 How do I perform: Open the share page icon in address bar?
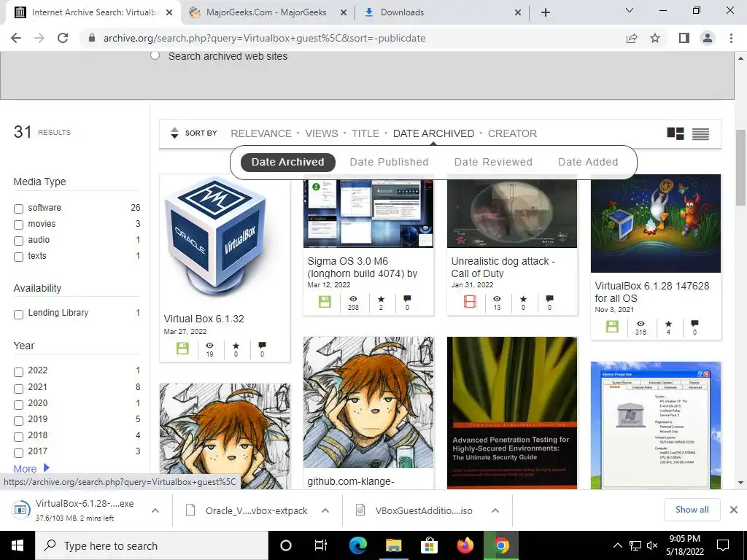click(x=632, y=38)
